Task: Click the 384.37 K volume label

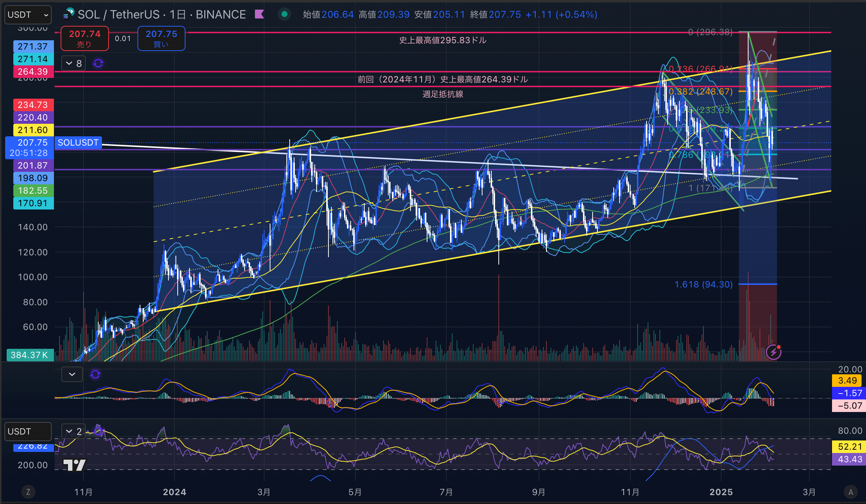Action: (x=30, y=355)
